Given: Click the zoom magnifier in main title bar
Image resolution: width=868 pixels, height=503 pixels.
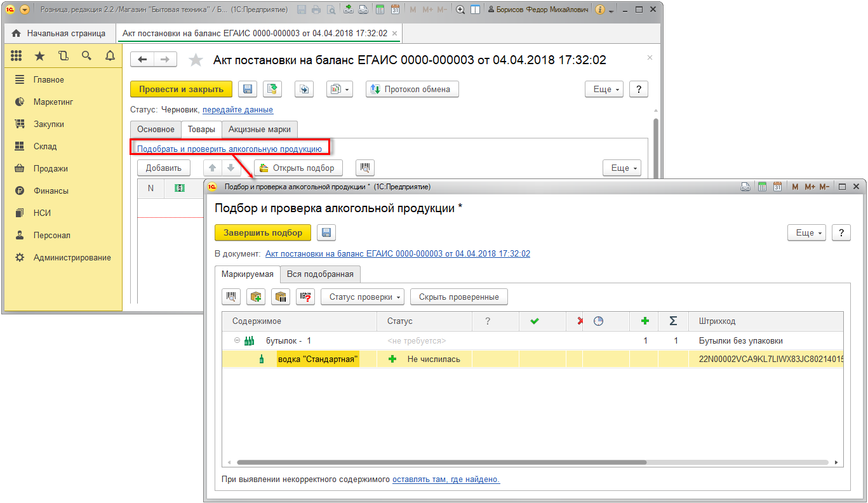Looking at the screenshot, I should pyautogui.click(x=460, y=10).
